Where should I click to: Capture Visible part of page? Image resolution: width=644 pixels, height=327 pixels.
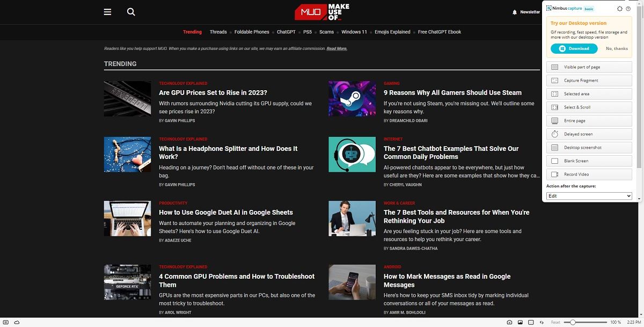click(x=589, y=67)
